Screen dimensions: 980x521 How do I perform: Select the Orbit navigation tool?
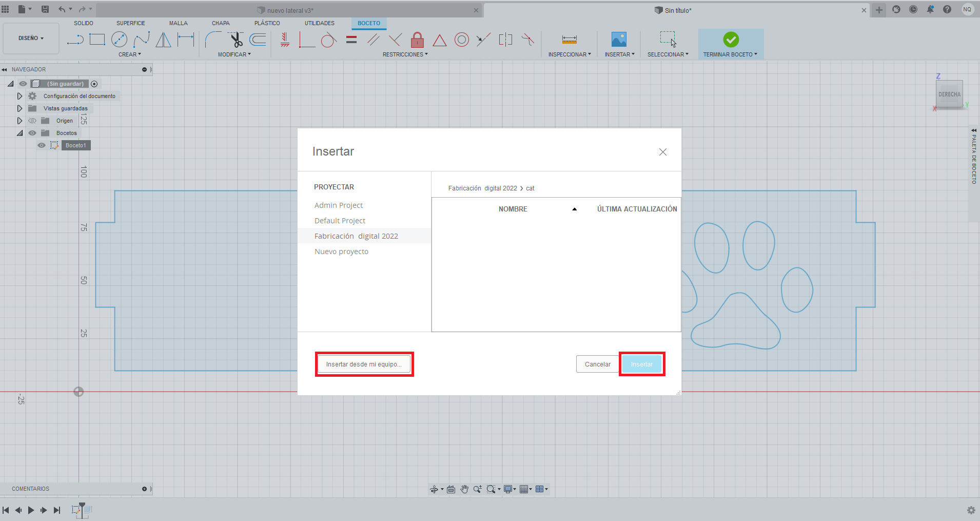(434, 489)
